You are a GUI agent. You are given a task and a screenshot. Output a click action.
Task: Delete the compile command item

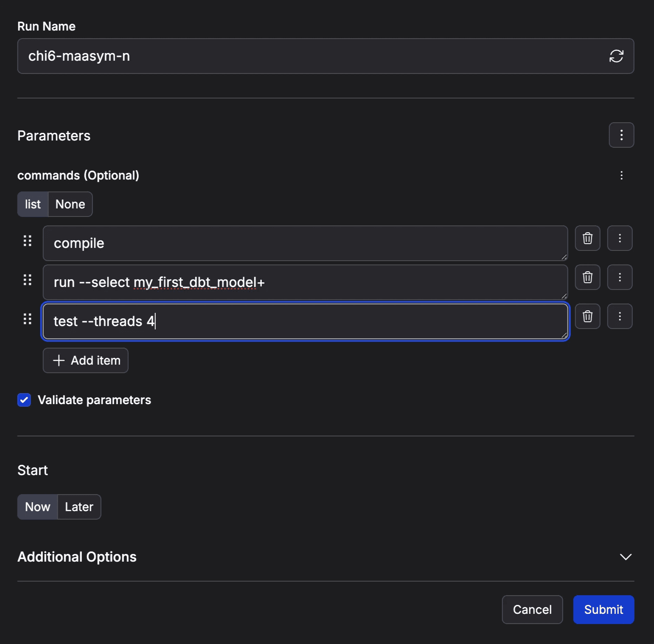pyautogui.click(x=587, y=239)
